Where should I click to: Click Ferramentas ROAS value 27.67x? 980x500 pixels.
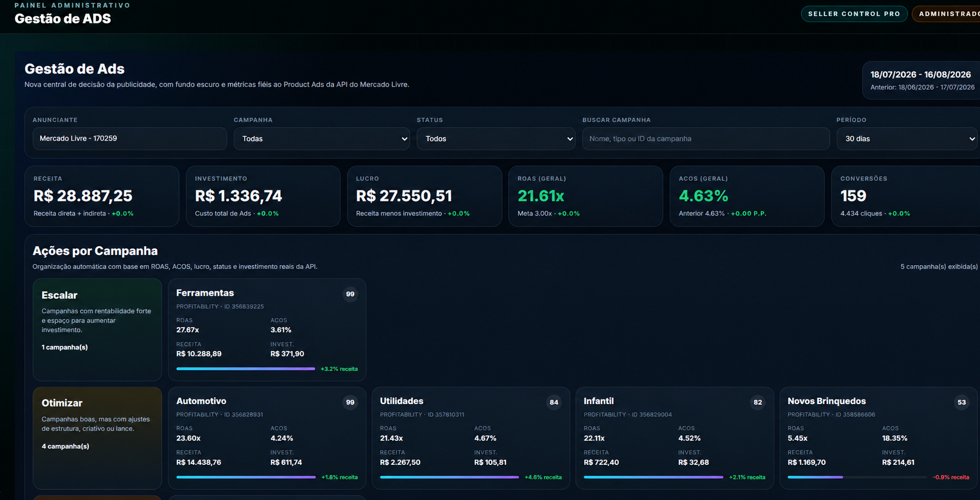pyautogui.click(x=188, y=330)
